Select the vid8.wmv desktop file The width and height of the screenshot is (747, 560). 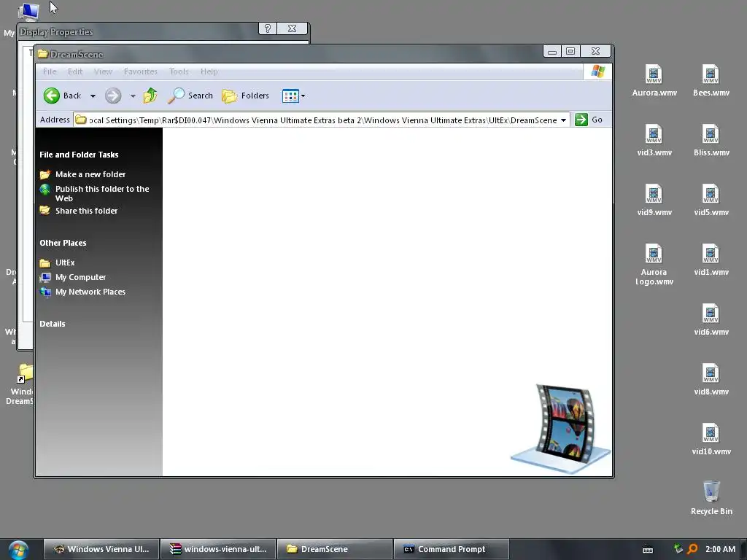(711, 379)
